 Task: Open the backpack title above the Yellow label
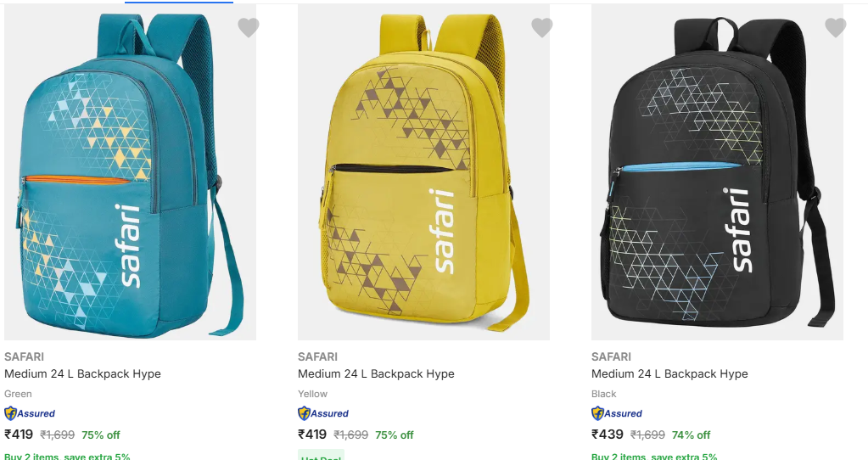(376, 373)
